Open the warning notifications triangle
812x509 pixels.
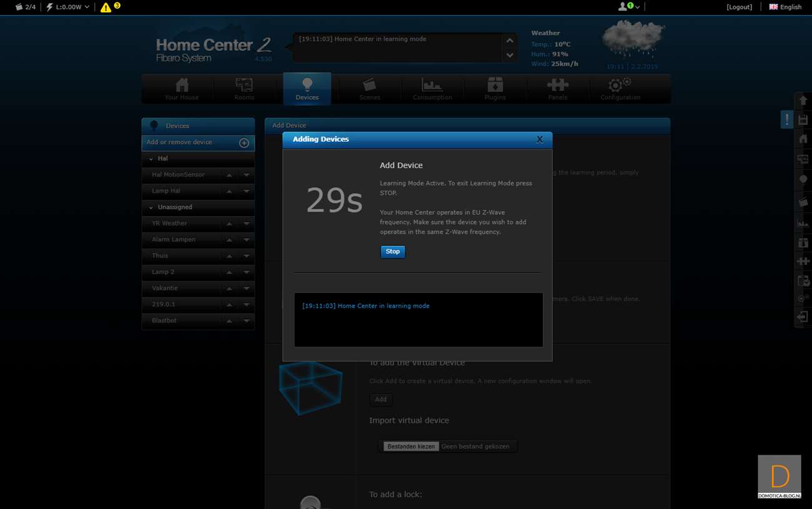[106, 7]
